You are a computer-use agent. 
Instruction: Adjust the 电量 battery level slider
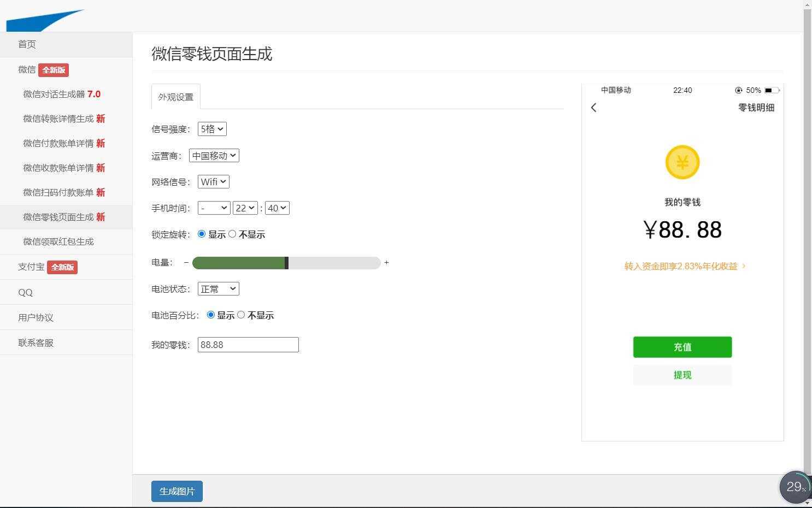(x=286, y=263)
